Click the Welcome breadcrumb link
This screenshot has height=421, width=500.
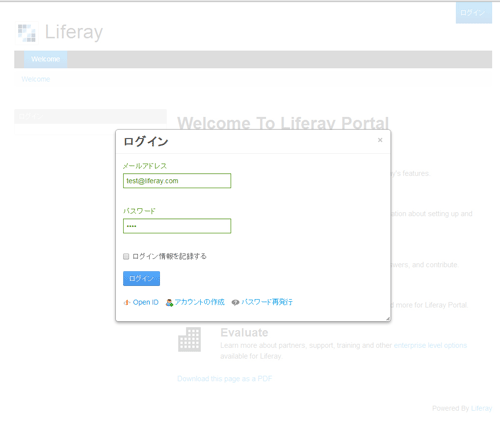[36, 79]
